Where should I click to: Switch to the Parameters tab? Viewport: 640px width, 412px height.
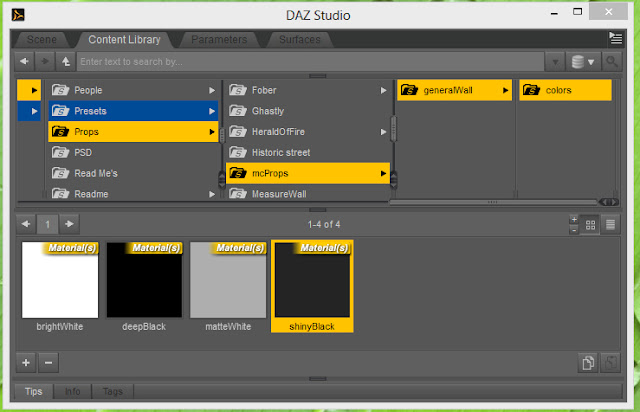(x=219, y=40)
